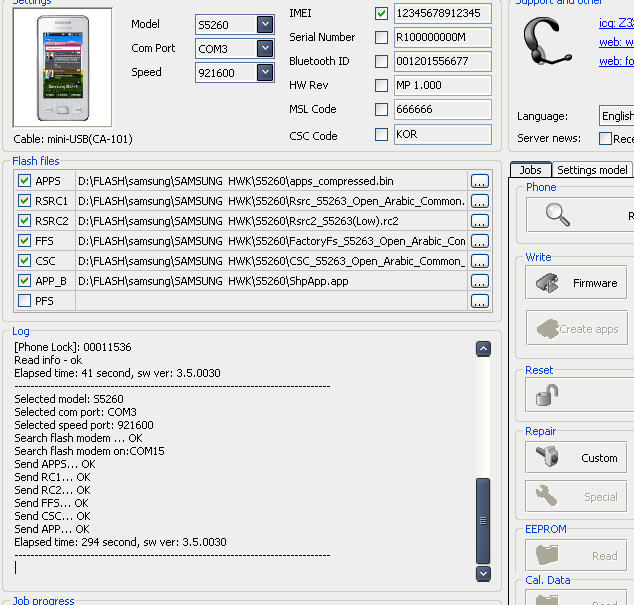Uncheck the RSRC2 flash file checkbox
The height and width of the screenshot is (605, 634).
pos(24,221)
